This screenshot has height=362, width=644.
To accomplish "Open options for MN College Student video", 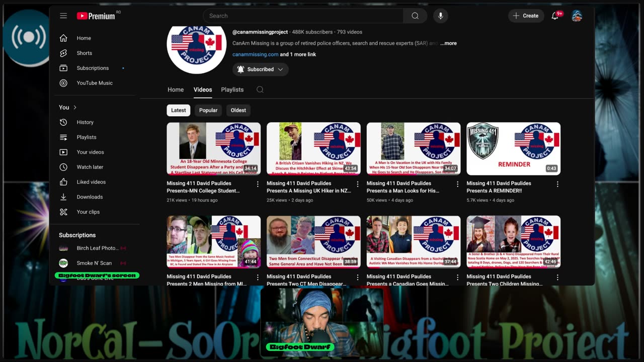I will 258,185.
